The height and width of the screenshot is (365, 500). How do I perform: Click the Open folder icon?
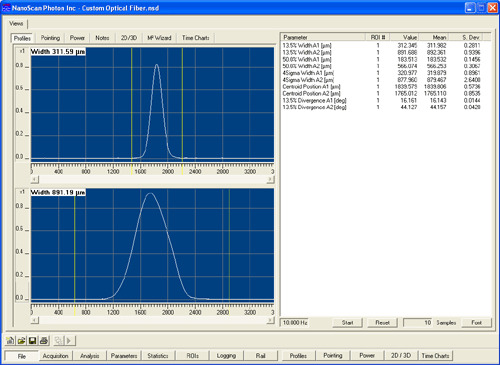pos(21,340)
